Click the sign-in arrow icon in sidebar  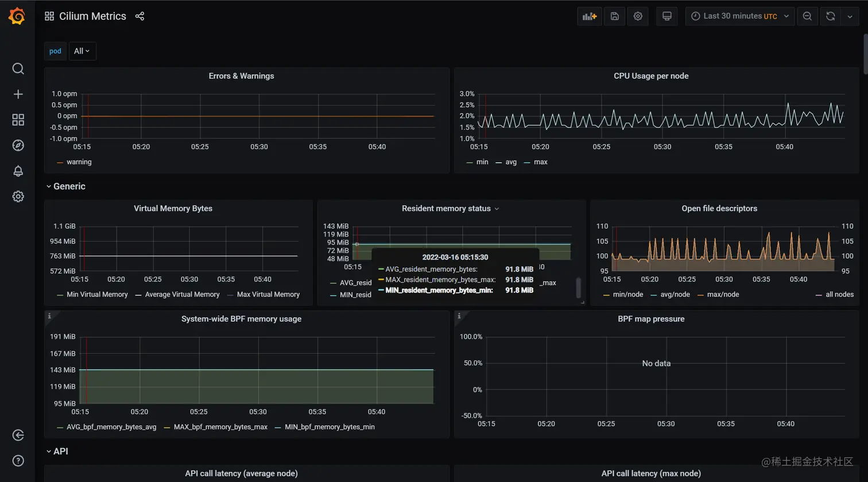(x=18, y=435)
